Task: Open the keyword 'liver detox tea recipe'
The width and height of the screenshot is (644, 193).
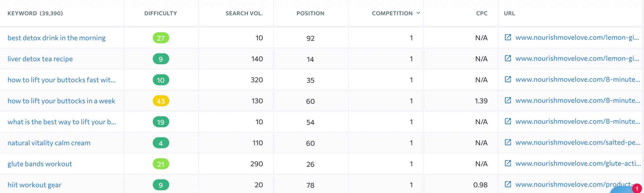Action: (x=40, y=59)
